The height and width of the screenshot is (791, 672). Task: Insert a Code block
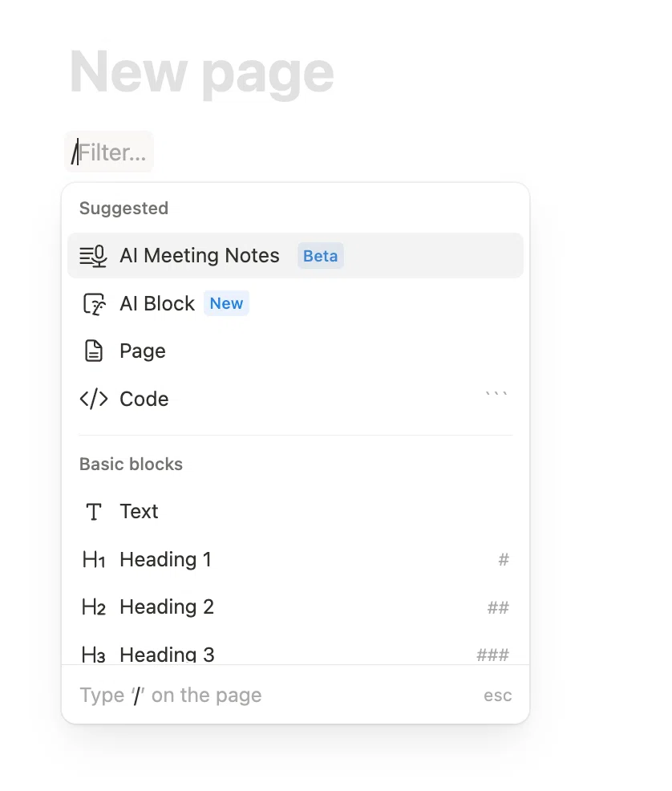pyautogui.click(x=295, y=399)
